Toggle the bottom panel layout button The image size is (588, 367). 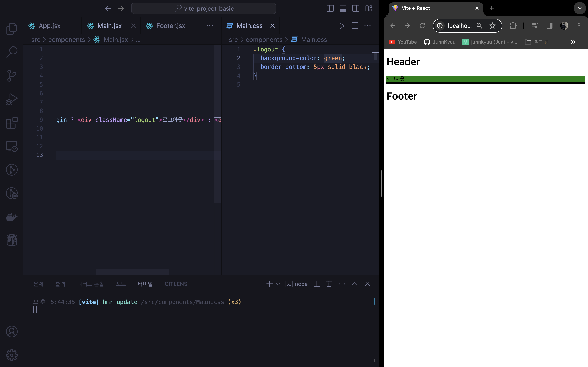[343, 9]
